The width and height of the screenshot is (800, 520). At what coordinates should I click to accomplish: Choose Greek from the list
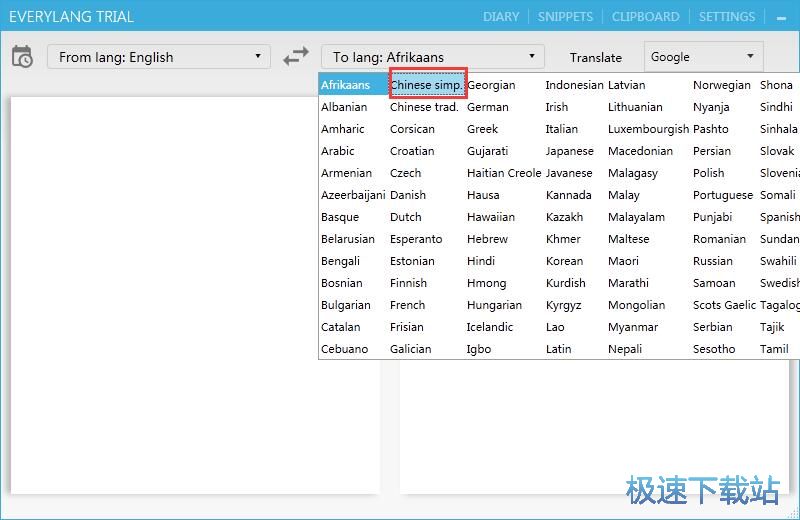pyautogui.click(x=482, y=129)
